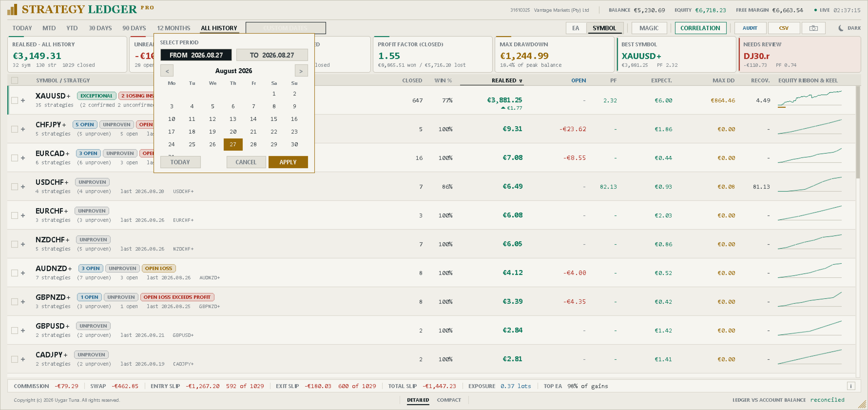This screenshot has width=868, height=410.
Task: Expand the GBPNZD+ row with its plus sign
Action: pyautogui.click(x=23, y=302)
